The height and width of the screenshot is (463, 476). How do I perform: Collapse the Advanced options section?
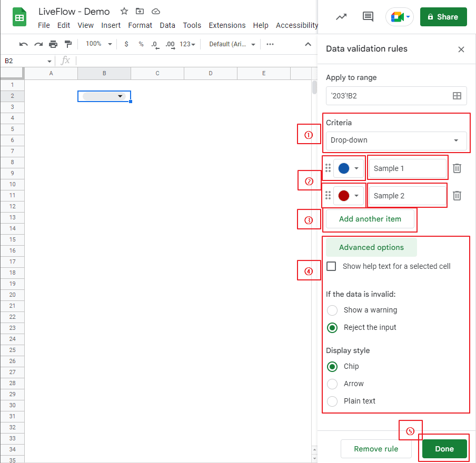click(x=371, y=248)
